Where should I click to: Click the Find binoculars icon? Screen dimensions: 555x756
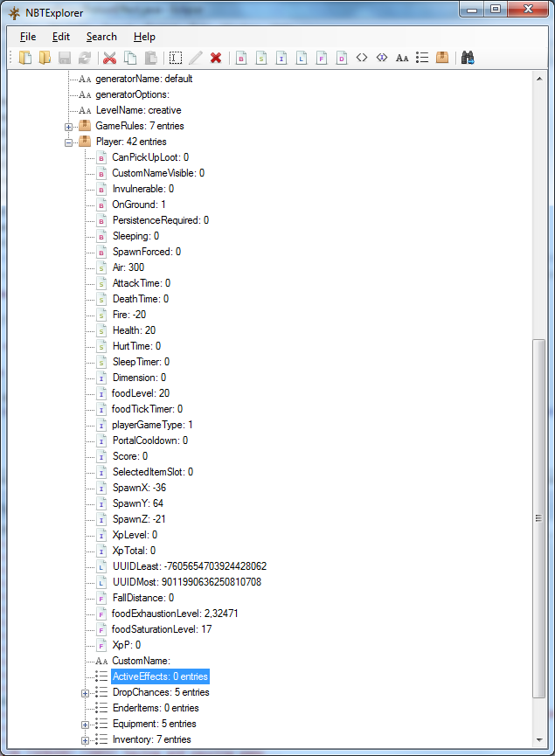(468, 58)
